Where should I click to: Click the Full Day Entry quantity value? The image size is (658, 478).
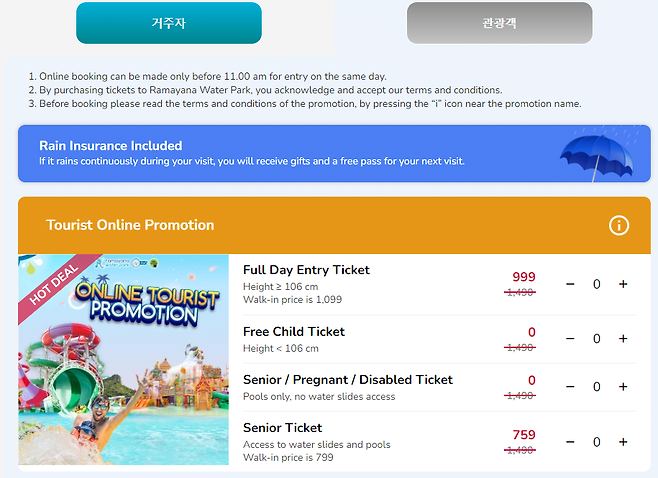597,284
